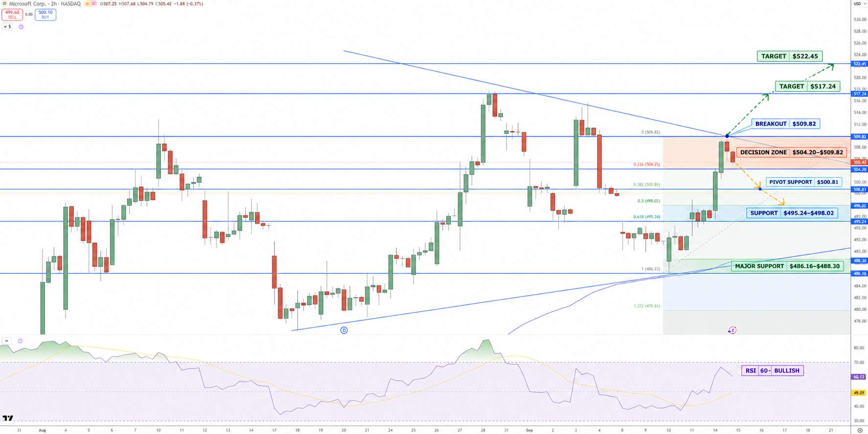Screen dimensions: 868x434
Task: Click the go-to-date icon at the bottom-right corner
Action: coord(860,431)
